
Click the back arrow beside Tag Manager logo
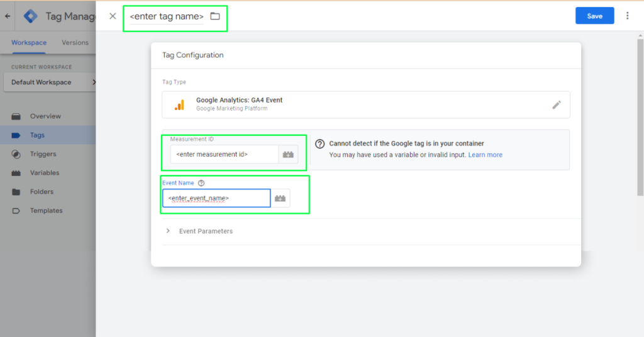click(x=8, y=16)
